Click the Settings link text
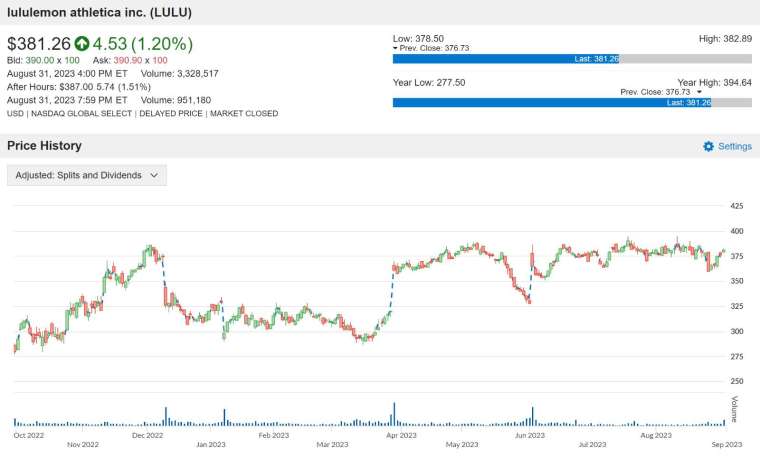Image resolution: width=760 pixels, height=457 pixels. click(735, 146)
